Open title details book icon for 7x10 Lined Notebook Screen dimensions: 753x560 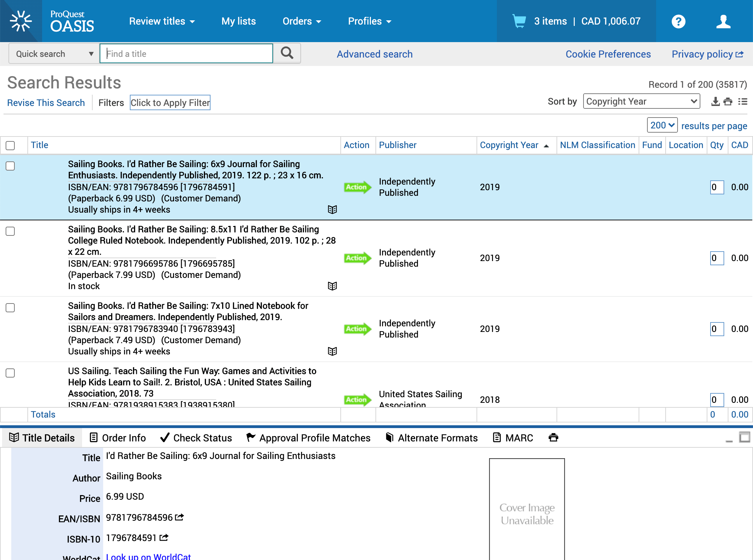(x=332, y=351)
